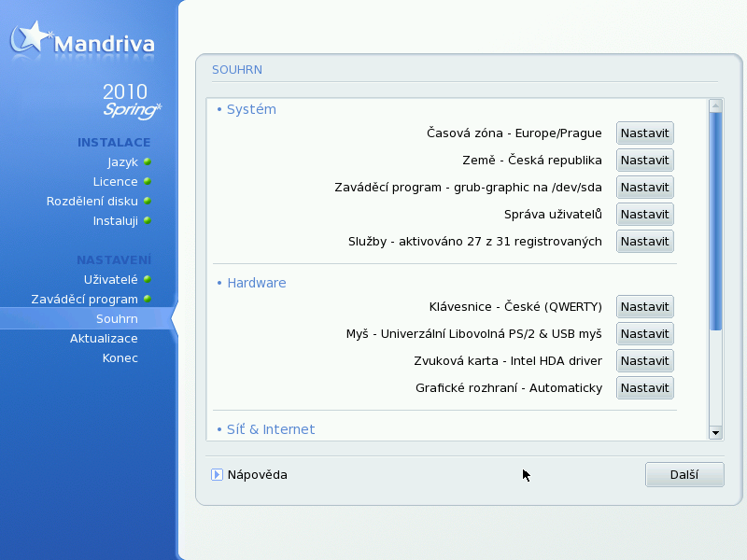Select the Jazyk step in sidebar

pos(122,162)
